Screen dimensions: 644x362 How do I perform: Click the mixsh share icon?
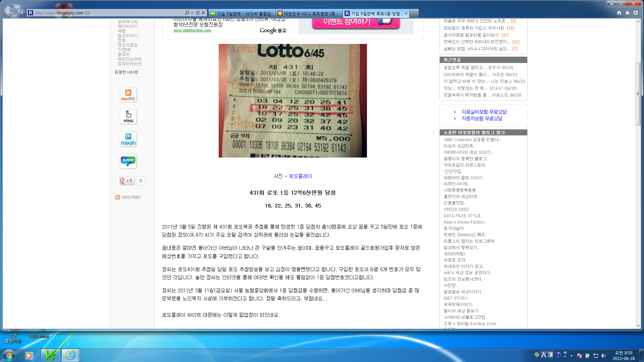click(128, 139)
